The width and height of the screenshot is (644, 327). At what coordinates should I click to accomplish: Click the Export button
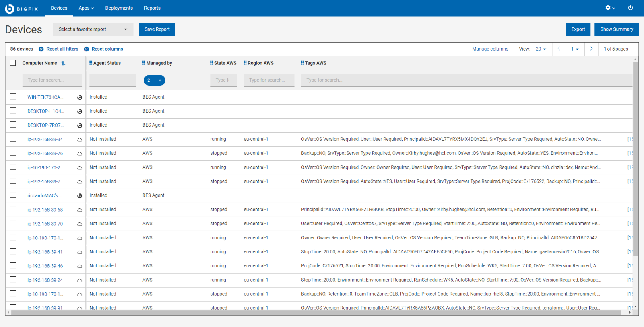(578, 29)
